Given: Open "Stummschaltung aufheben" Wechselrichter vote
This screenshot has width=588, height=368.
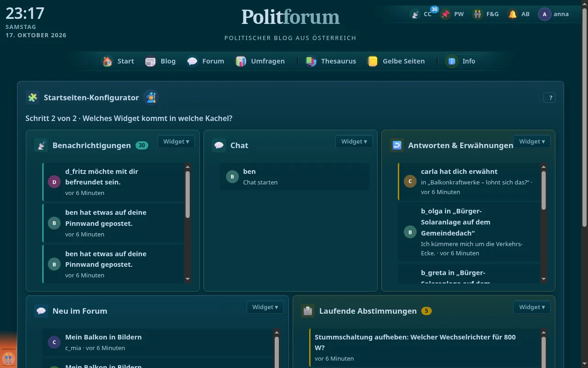Looking at the screenshot, I should [424, 347].
